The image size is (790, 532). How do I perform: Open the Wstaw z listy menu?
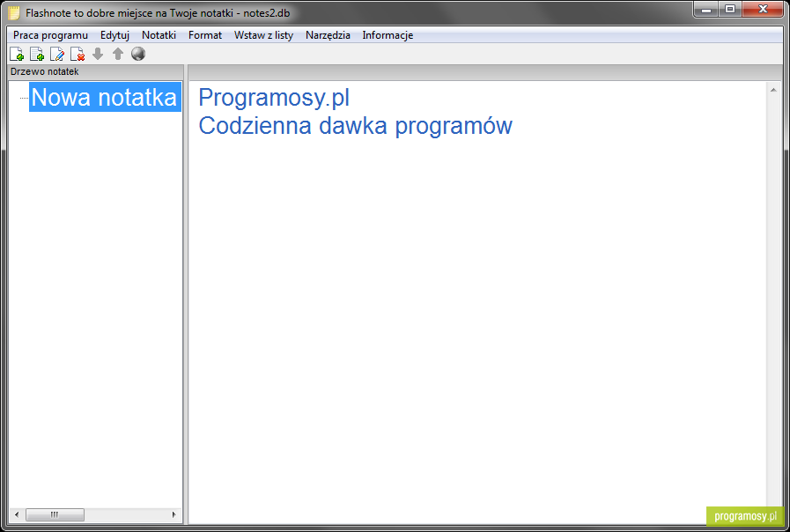click(x=263, y=35)
